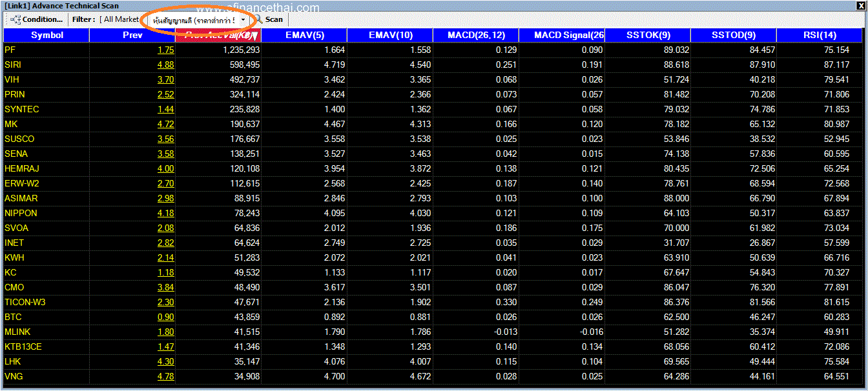868x391 pixels.
Task: Click the Scan magnifier button
Action: (x=268, y=19)
